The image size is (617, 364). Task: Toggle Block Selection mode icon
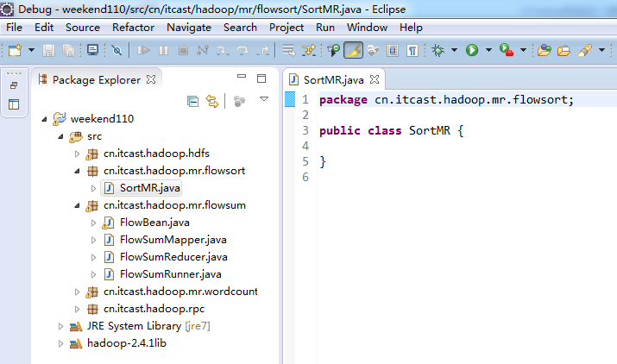tap(393, 50)
